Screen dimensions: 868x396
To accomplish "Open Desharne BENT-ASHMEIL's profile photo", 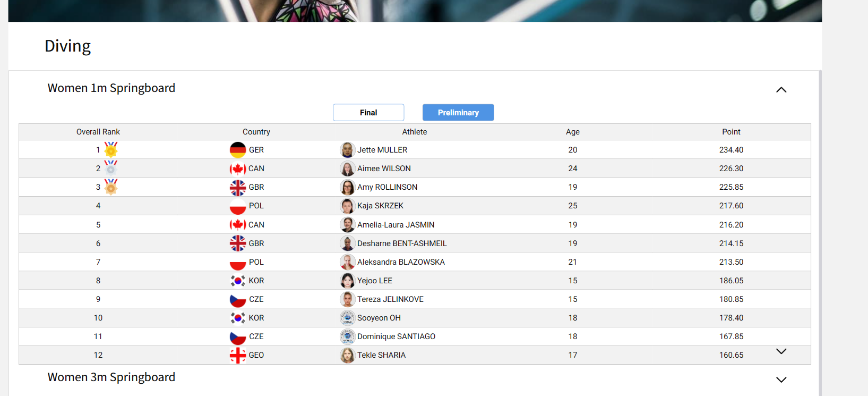I will click(x=348, y=243).
